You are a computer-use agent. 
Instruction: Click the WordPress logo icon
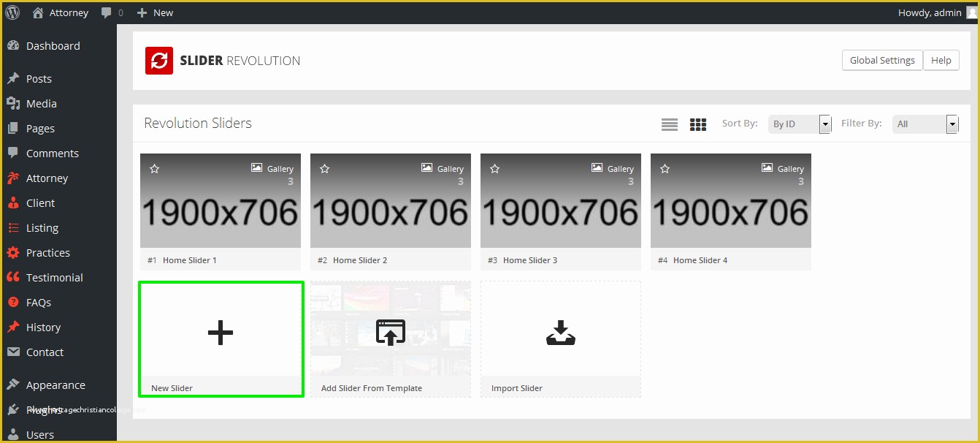pyautogui.click(x=12, y=12)
